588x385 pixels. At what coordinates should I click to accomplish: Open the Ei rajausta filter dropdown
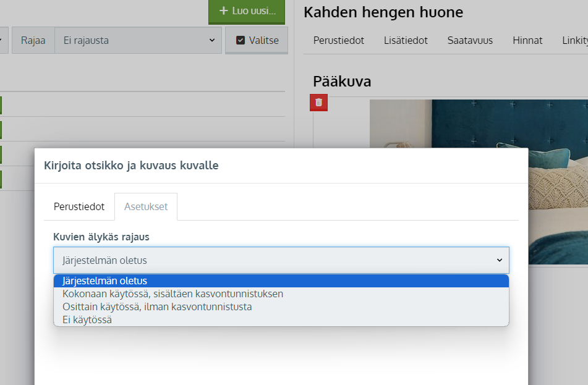point(138,40)
